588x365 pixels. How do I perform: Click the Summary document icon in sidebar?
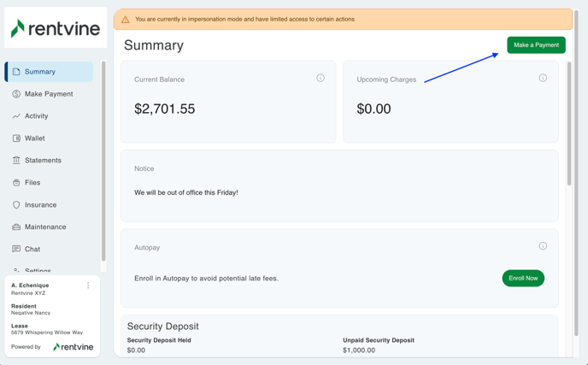pyautogui.click(x=16, y=72)
